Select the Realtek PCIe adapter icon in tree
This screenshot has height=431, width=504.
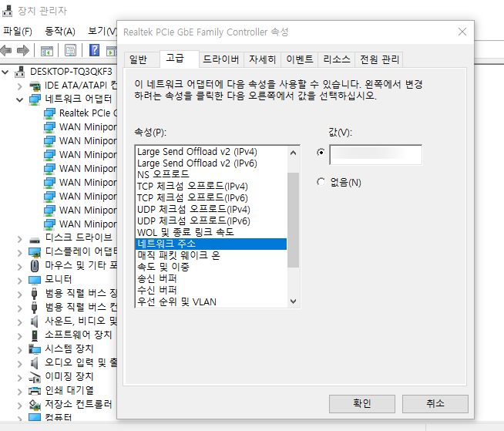point(49,113)
